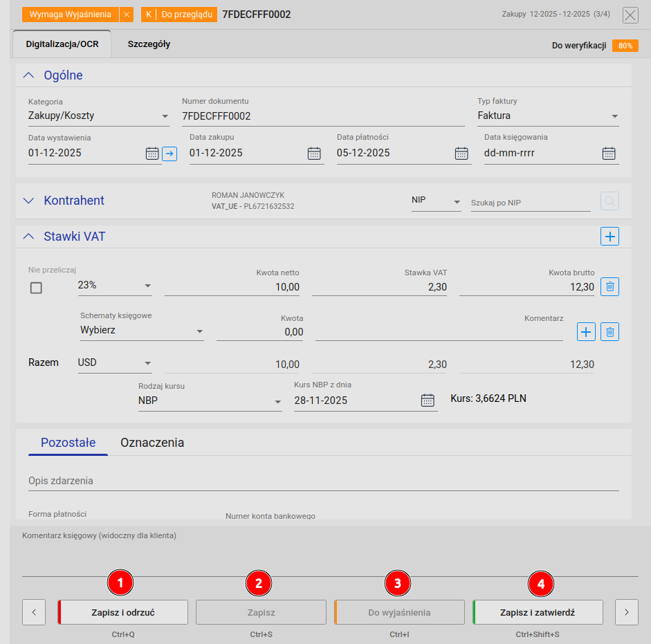651x644 pixels.
Task: Click the Opis zdarzenia input field
Action: tap(323, 481)
